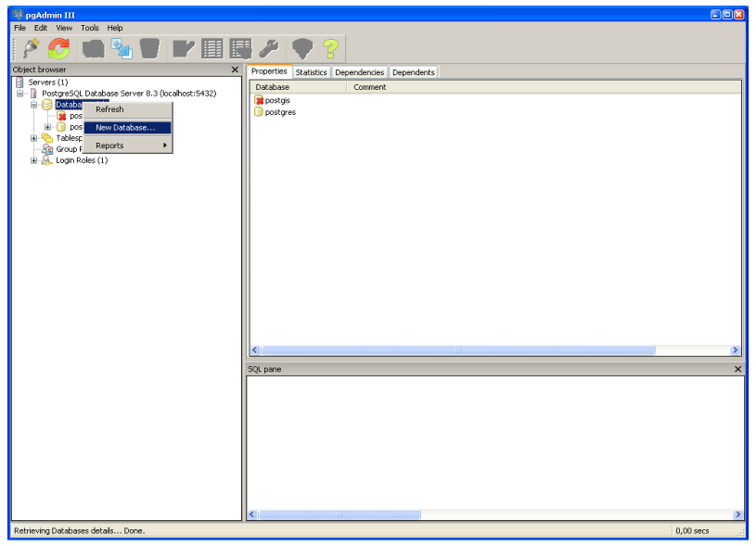Open the File menu
The width and height of the screenshot is (756, 546).
[x=19, y=28]
